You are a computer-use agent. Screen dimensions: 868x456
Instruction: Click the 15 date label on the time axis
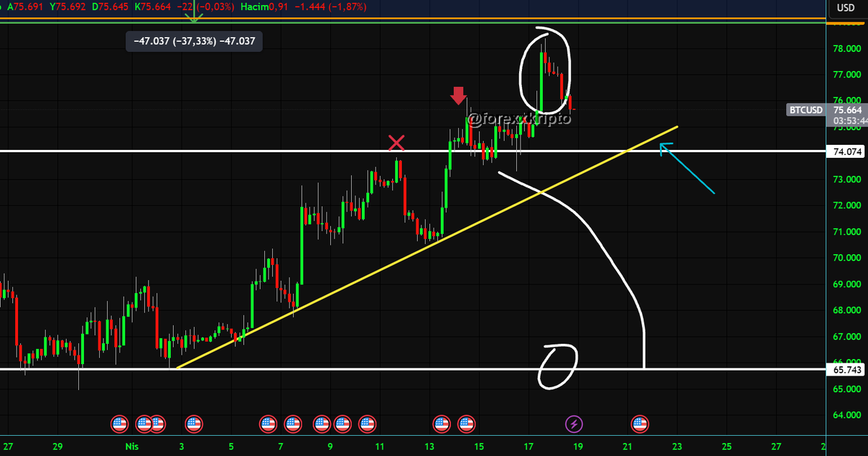479,447
